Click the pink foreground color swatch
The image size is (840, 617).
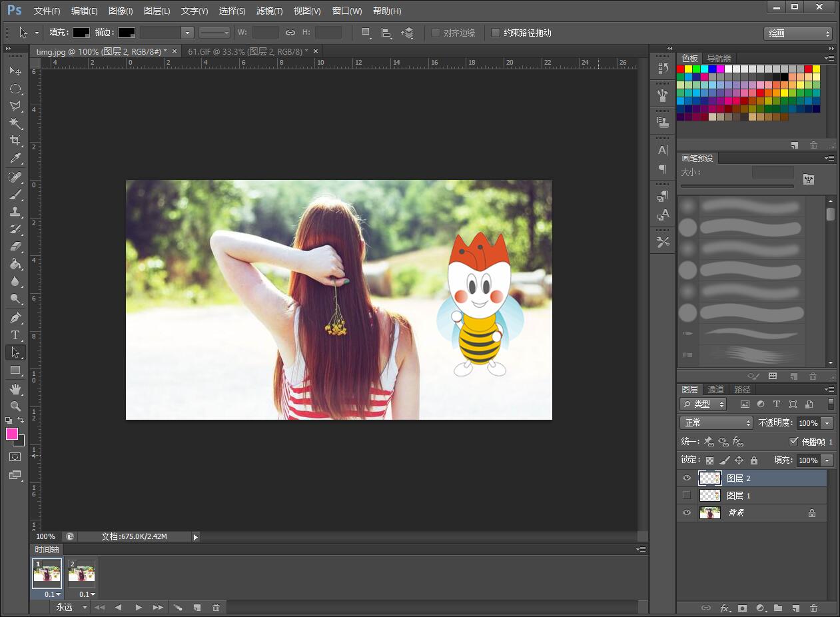[x=12, y=434]
